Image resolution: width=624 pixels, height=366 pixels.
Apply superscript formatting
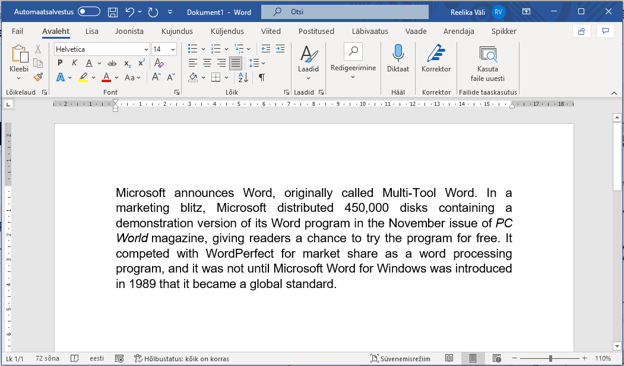point(141,63)
